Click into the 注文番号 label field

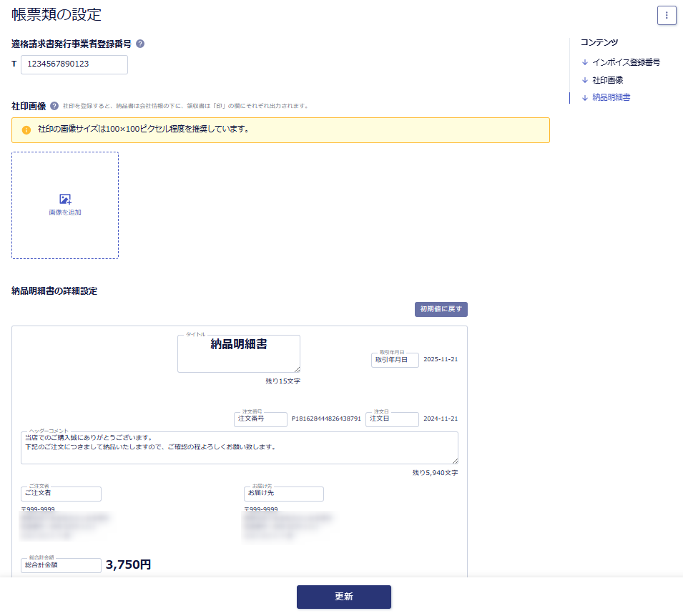pos(260,419)
